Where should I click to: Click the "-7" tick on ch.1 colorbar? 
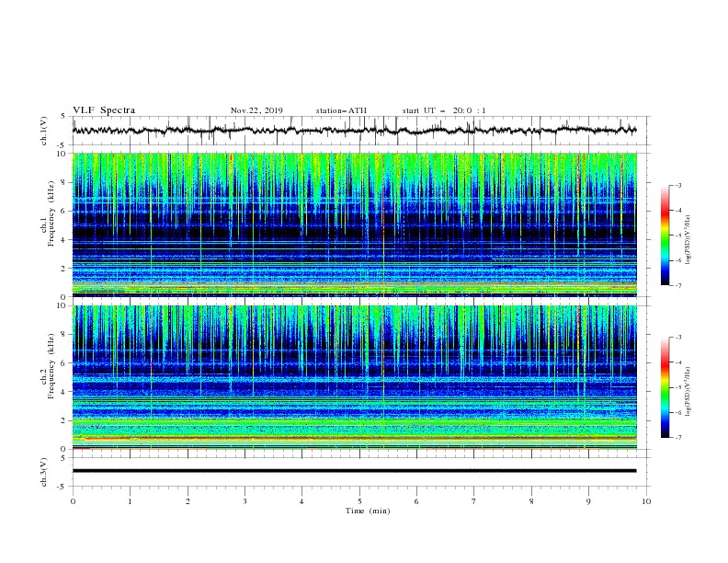678,285
